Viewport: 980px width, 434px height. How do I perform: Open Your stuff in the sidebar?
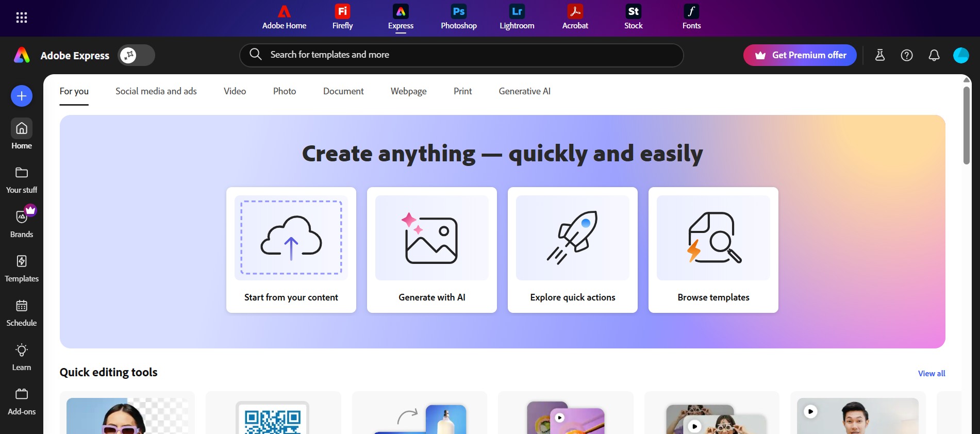[22, 179]
